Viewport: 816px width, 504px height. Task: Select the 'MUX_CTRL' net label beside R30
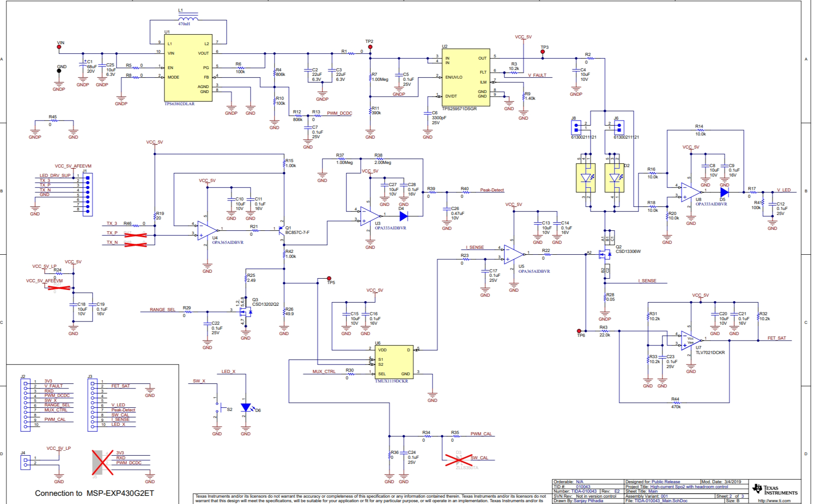324,372
